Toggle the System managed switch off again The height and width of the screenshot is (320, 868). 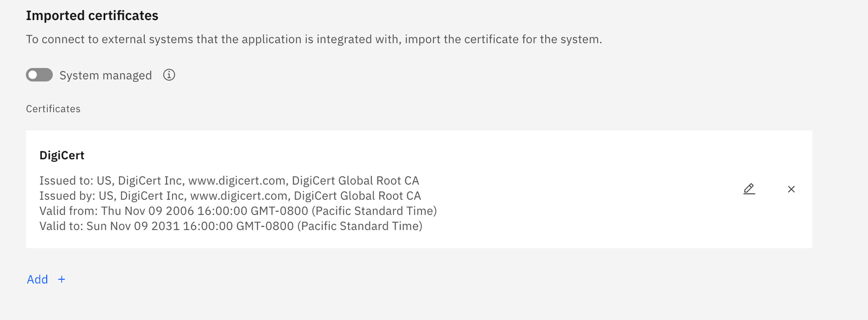pos(39,74)
